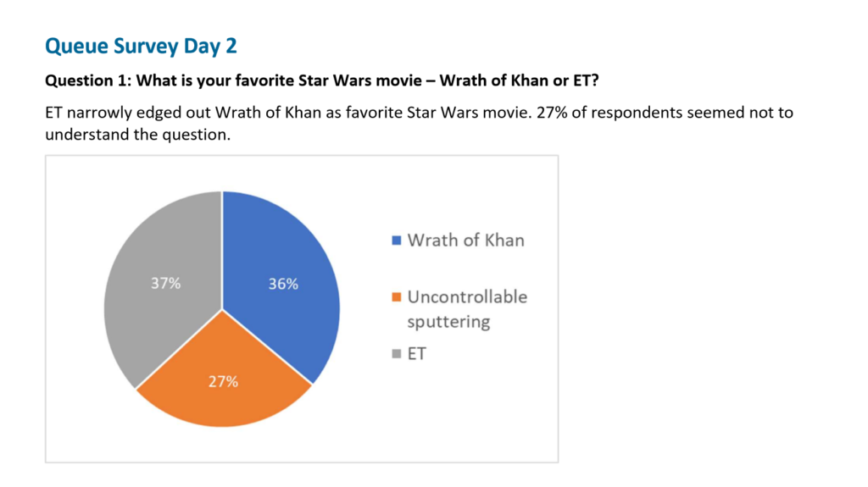
Task: Select the ET legend entry text
Action: click(x=417, y=354)
